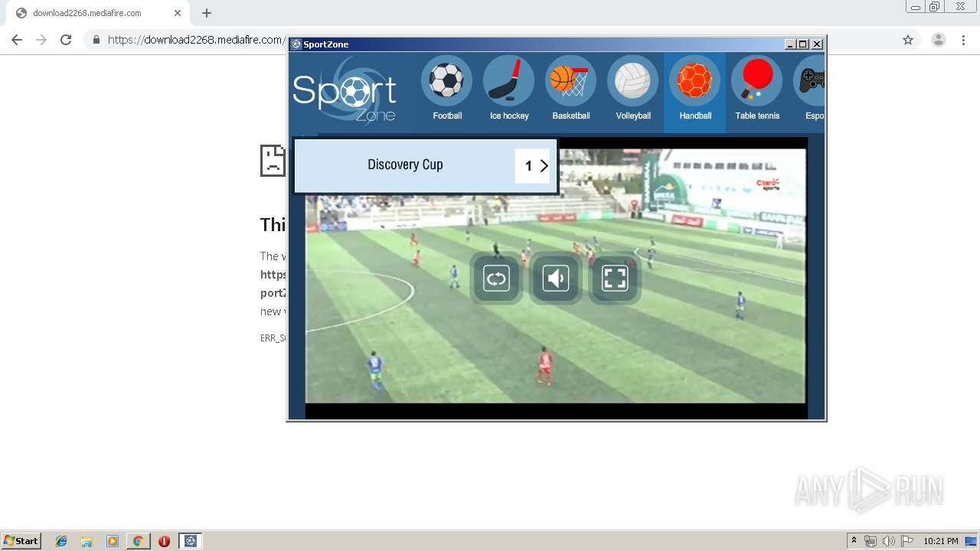Maximize the SportZone window

(803, 44)
